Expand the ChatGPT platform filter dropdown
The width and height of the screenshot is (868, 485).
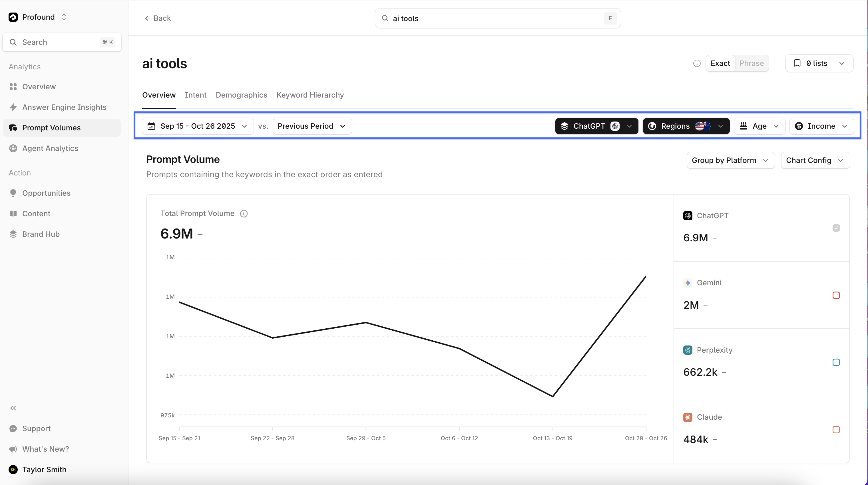[x=596, y=126]
